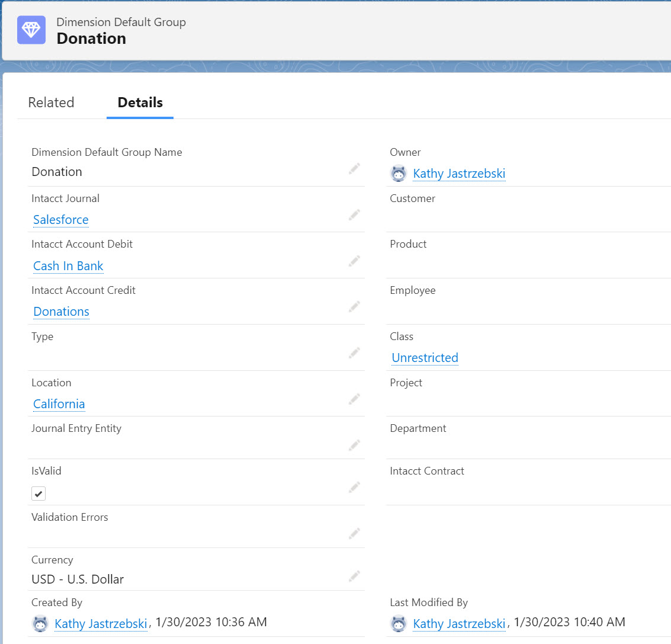Image resolution: width=671 pixels, height=644 pixels.
Task: Open the California location link
Action: pyautogui.click(x=59, y=404)
